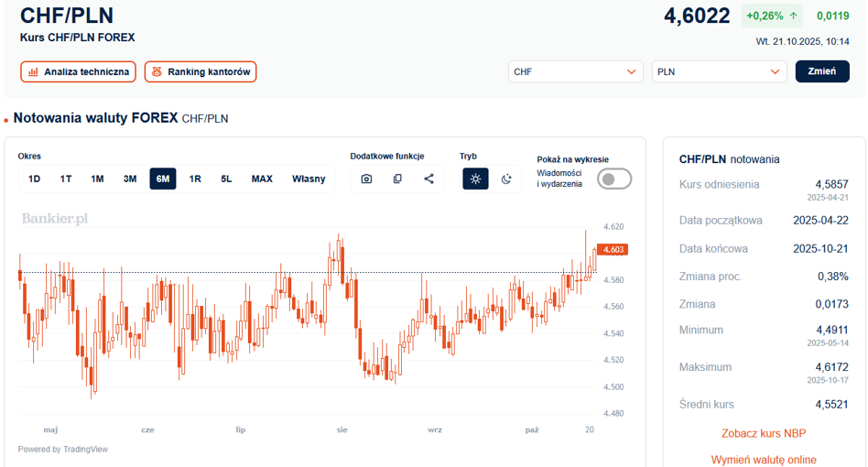
Task: Open Analiza techniczna
Action: 78,71
